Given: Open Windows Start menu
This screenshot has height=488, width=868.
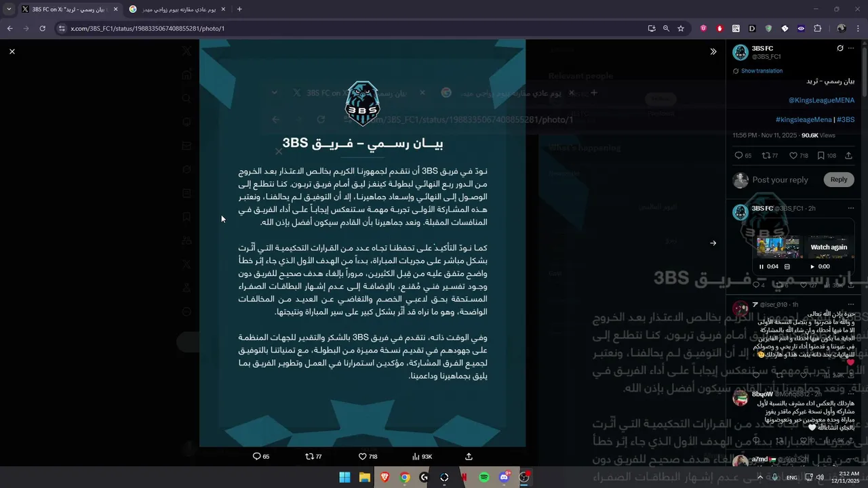Looking at the screenshot, I should 344,477.
